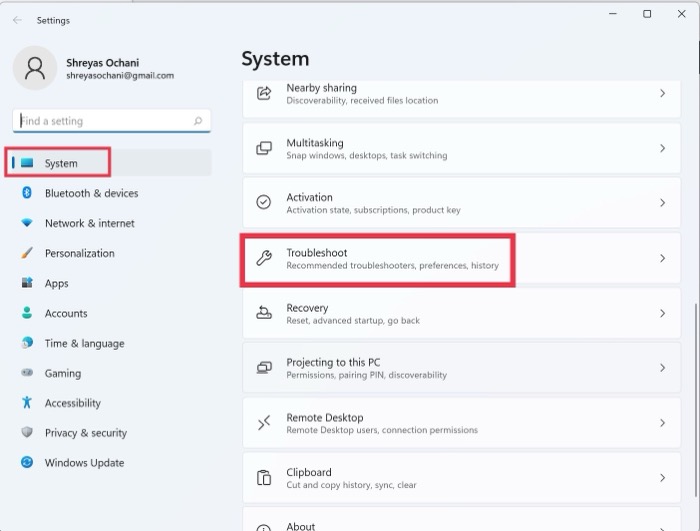
Task: Click the Personalization paintbrush icon
Action: (x=27, y=253)
